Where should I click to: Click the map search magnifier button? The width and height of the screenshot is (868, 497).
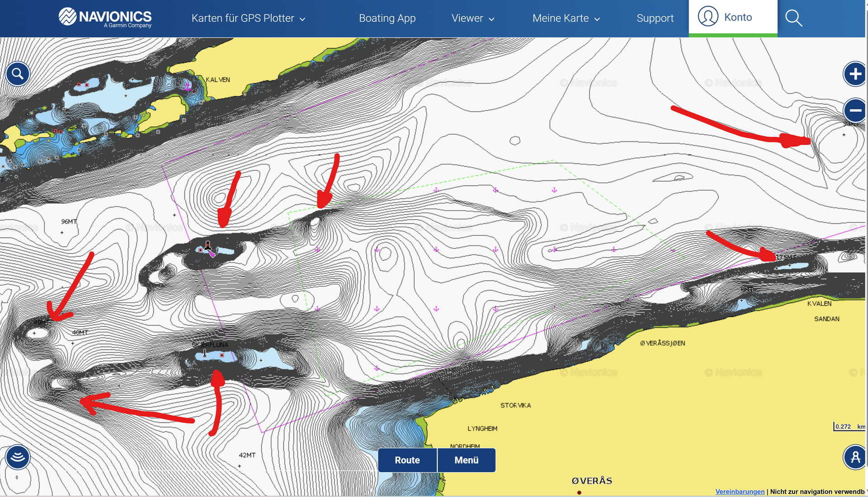(18, 74)
